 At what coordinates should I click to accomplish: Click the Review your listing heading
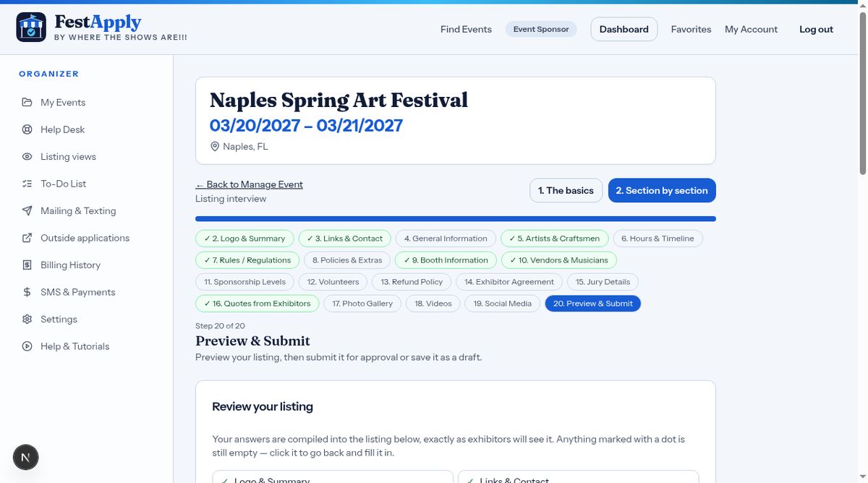pos(263,406)
